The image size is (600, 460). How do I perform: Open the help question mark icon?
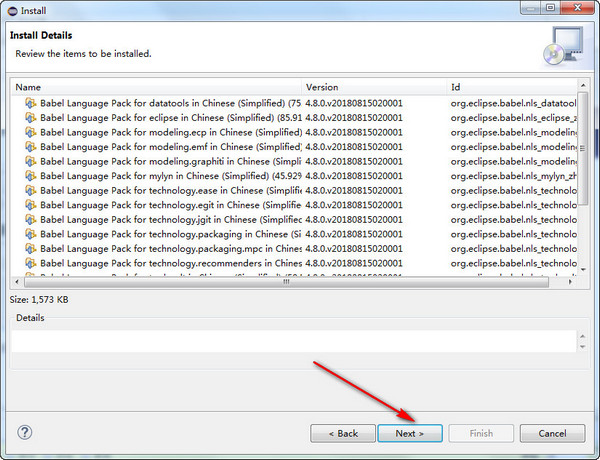pos(25,433)
